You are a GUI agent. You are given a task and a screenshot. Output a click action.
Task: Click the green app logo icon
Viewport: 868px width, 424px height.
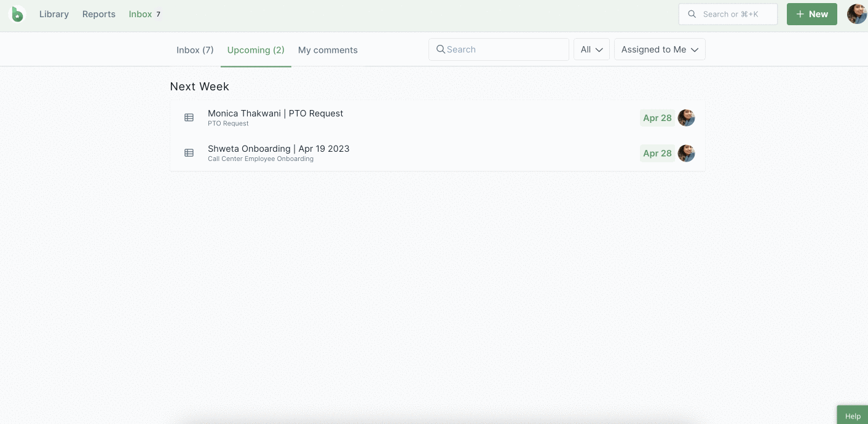pyautogui.click(x=18, y=14)
